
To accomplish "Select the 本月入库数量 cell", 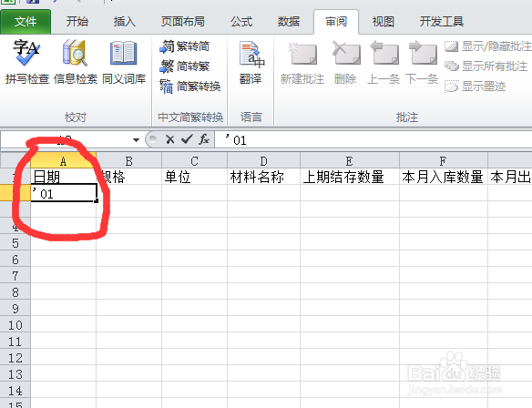I will (x=444, y=177).
